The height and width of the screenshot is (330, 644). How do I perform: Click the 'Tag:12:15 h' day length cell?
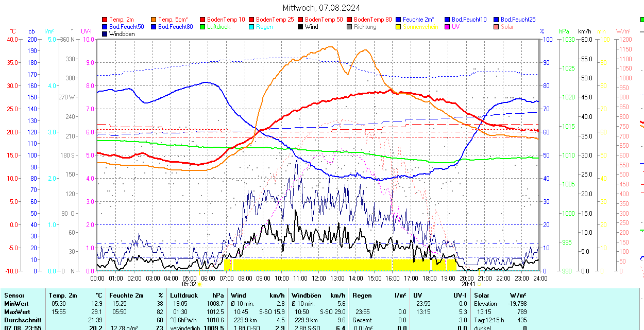(488, 320)
